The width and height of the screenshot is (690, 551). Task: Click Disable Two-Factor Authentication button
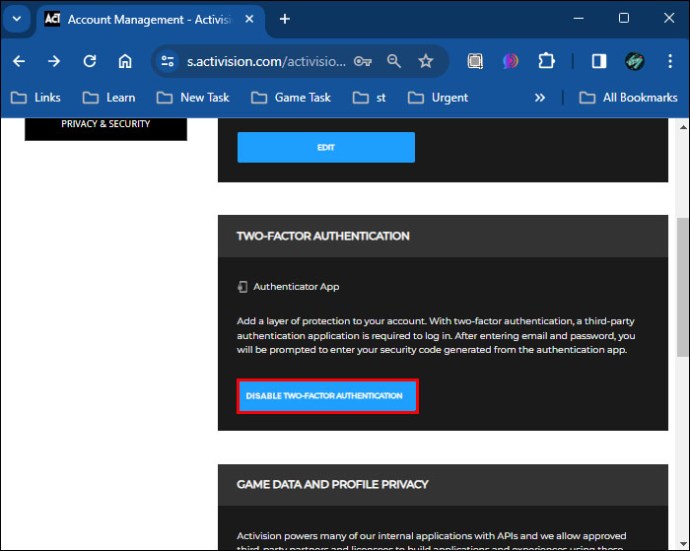point(327,396)
